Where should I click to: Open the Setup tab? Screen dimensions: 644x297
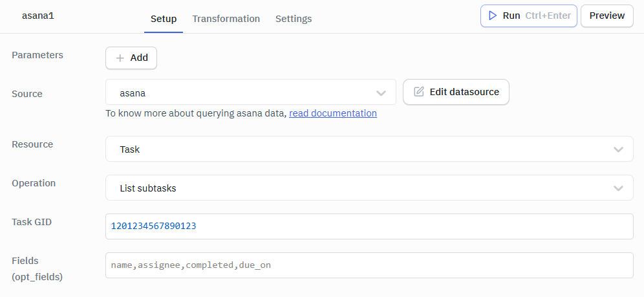(164, 19)
